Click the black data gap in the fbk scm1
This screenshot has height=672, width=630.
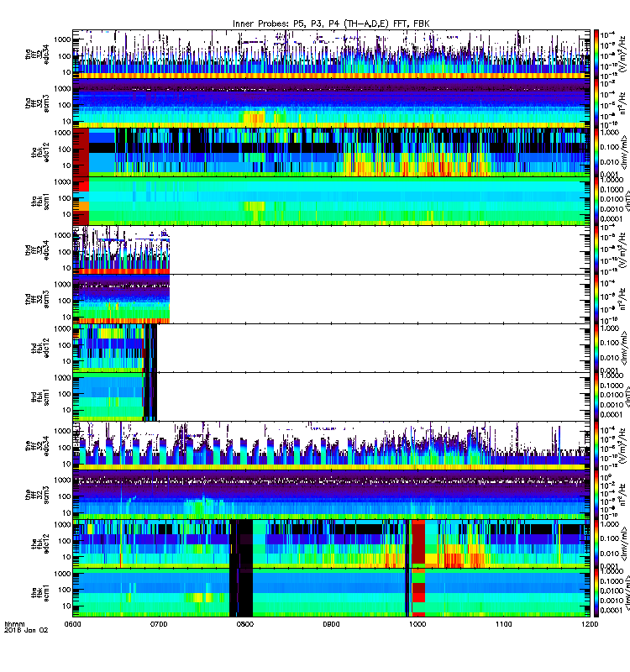pyautogui.click(x=241, y=593)
